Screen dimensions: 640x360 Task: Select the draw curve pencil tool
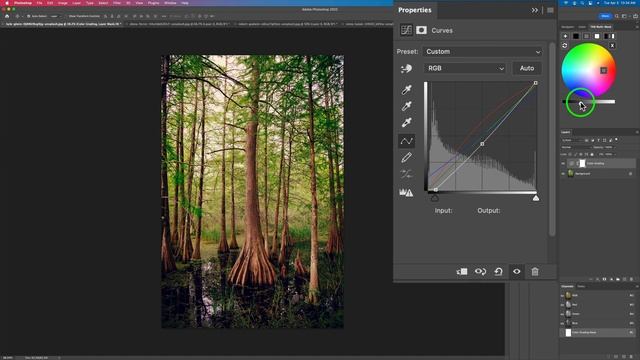[406, 158]
